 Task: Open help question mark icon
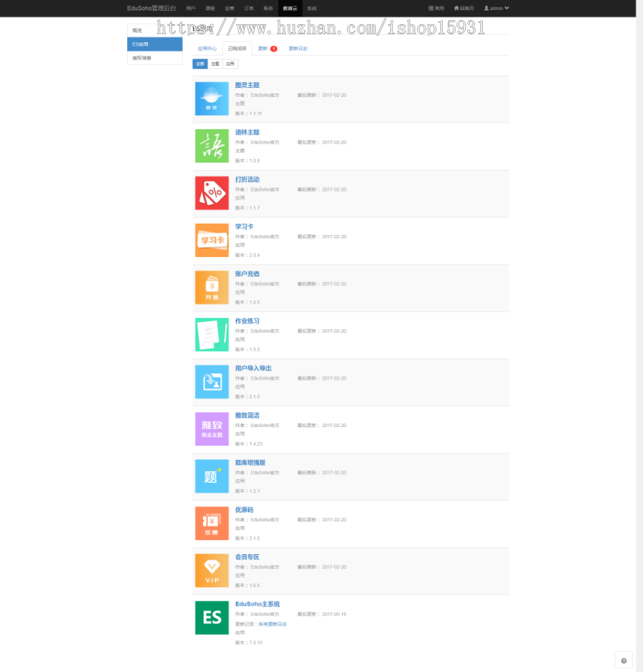(x=624, y=661)
